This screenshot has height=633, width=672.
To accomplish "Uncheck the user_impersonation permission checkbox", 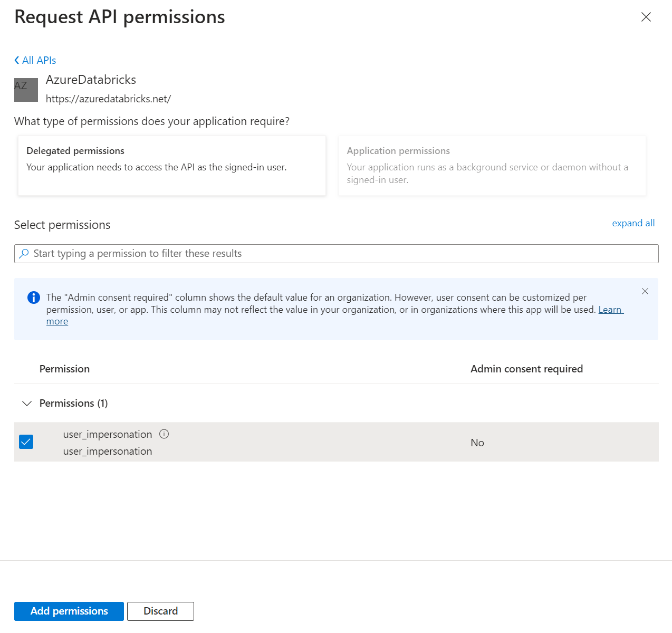I will 26,442.
